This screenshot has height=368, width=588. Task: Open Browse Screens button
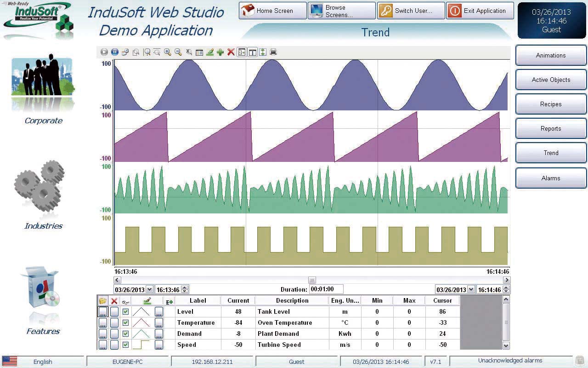pos(342,11)
